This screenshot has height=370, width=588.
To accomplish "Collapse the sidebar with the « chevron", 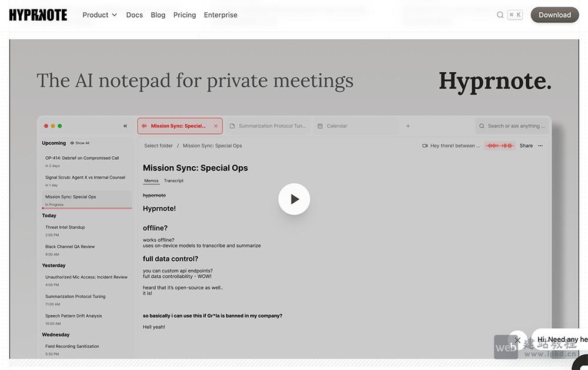I will click(125, 125).
